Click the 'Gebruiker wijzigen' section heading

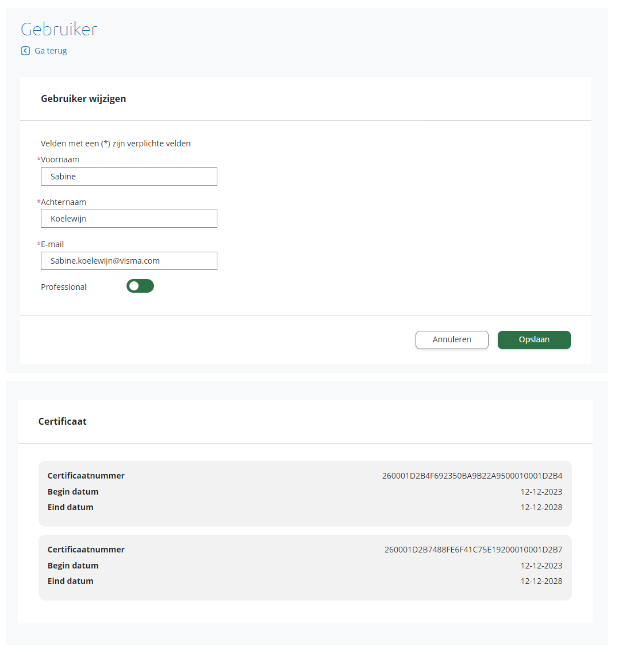[83, 99]
